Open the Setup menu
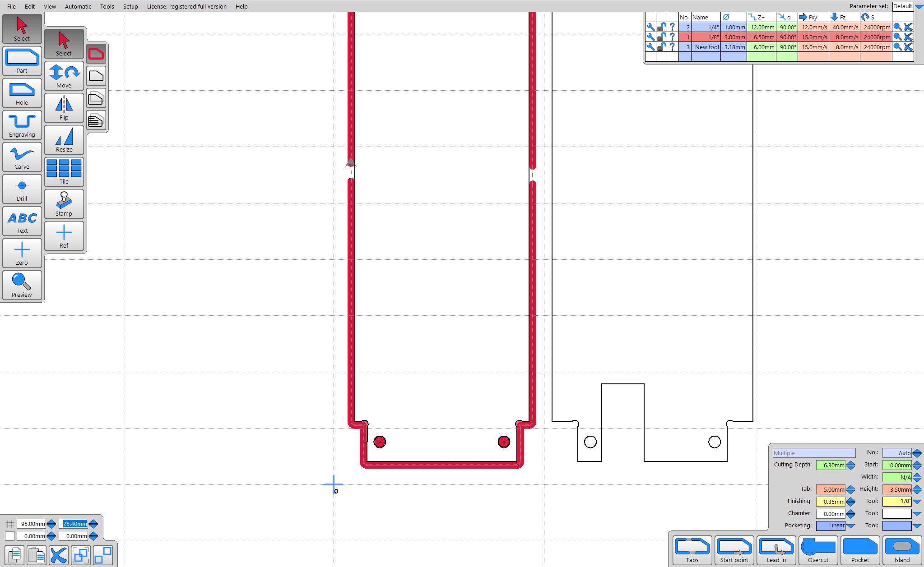 click(130, 6)
